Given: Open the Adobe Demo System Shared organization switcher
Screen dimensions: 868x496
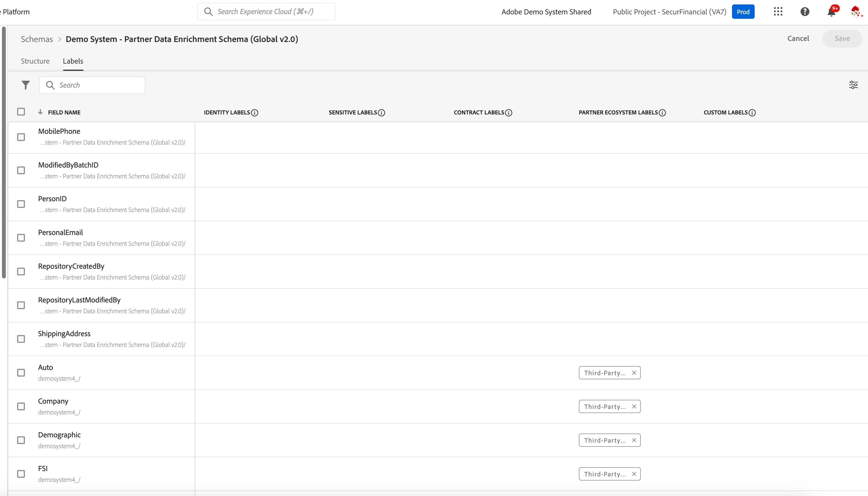Looking at the screenshot, I should tap(546, 12).
